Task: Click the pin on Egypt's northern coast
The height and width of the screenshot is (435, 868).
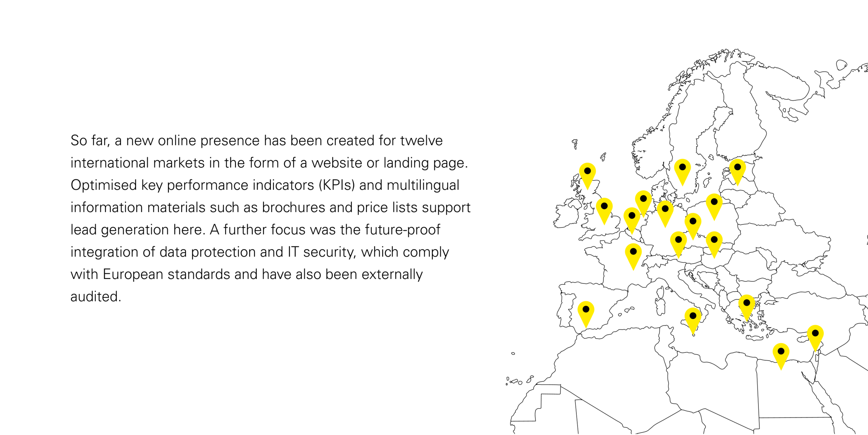Action: click(x=781, y=356)
